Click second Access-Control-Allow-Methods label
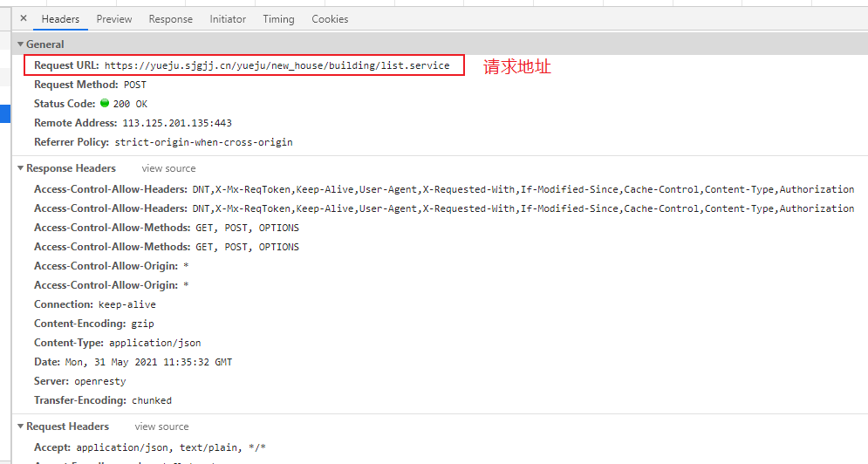This screenshot has width=868, height=464. pos(113,247)
